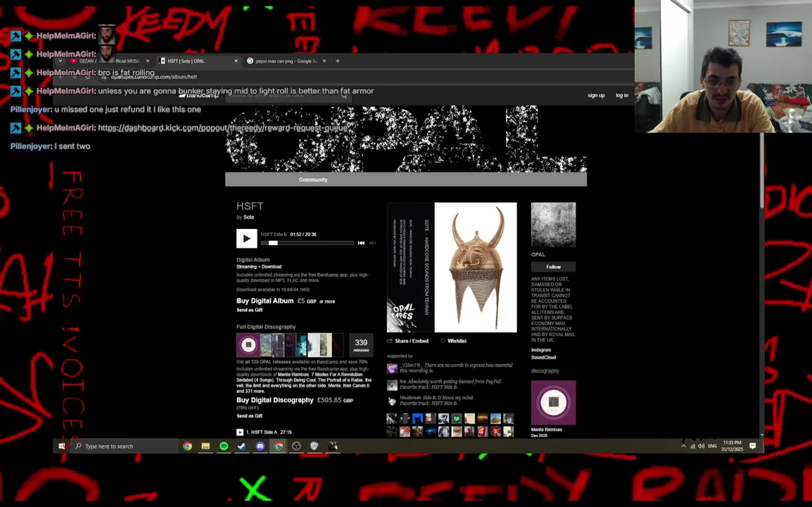Open Discord from the taskbar

260,446
